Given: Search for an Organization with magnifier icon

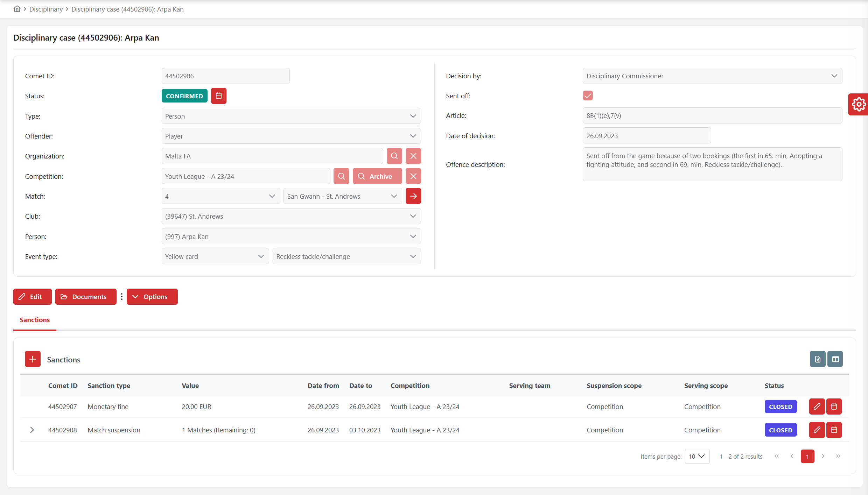Looking at the screenshot, I should [x=394, y=156].
